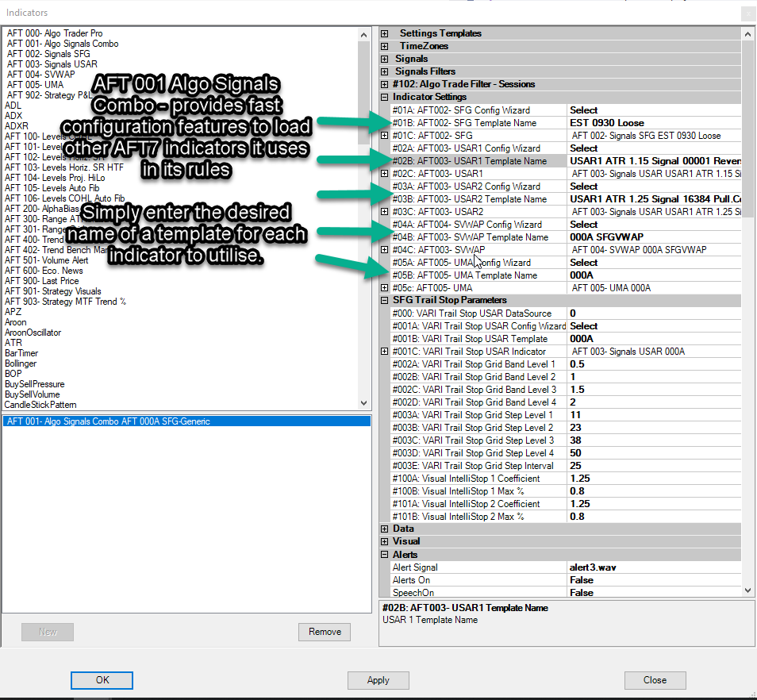Click the Remove button
Image resolution: width=757 pixels, height=700 pixels.
325,632
